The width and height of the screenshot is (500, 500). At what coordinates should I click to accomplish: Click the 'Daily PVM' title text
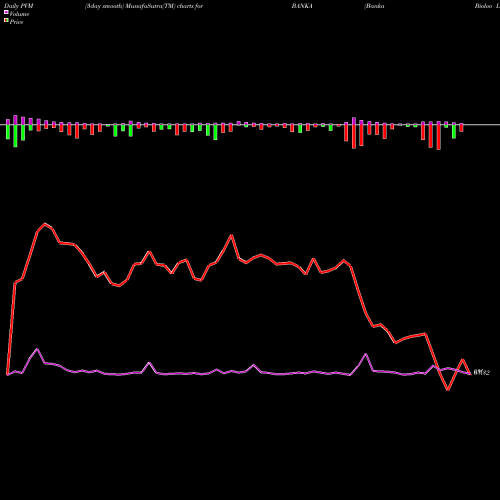(x=19, y=6)
